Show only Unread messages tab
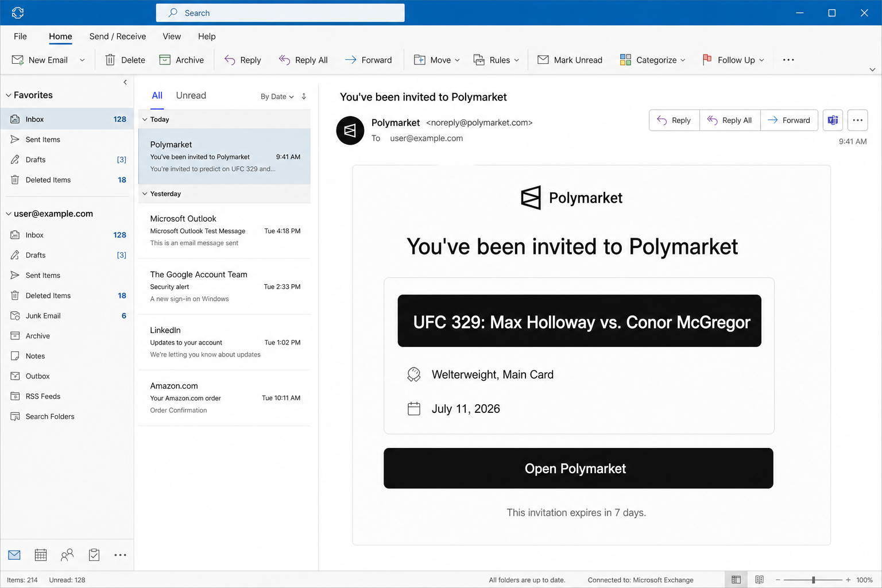 click(191, 95)
